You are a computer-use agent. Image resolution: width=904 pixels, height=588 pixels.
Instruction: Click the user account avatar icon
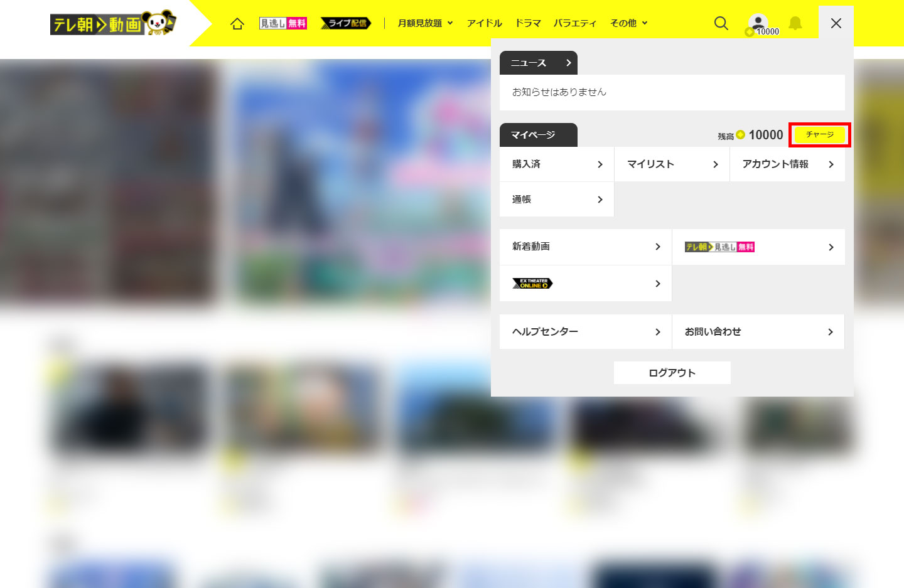click(x=758, y=23)
